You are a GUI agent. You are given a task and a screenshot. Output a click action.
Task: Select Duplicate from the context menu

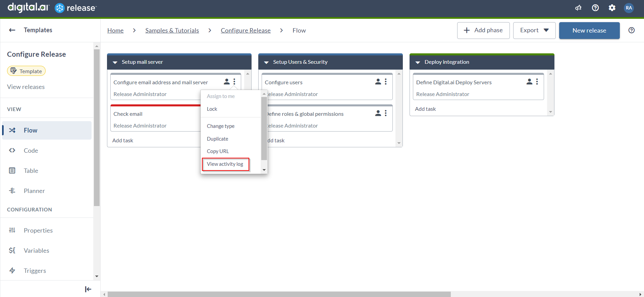(x=217, y=139)
